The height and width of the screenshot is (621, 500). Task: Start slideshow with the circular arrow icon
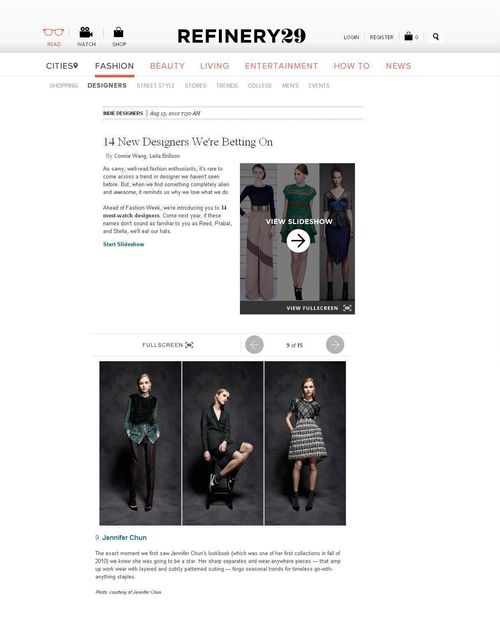[298, 240]
